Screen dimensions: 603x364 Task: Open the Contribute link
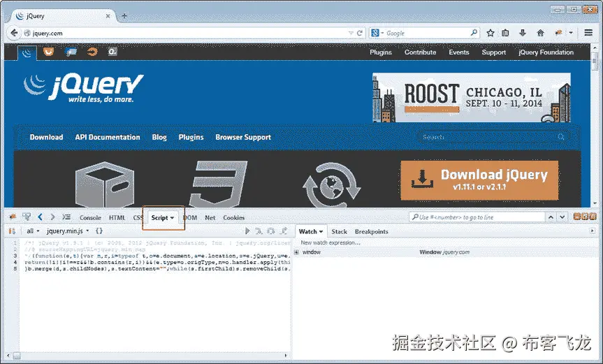pyautogui.click(x=421, y=52)
